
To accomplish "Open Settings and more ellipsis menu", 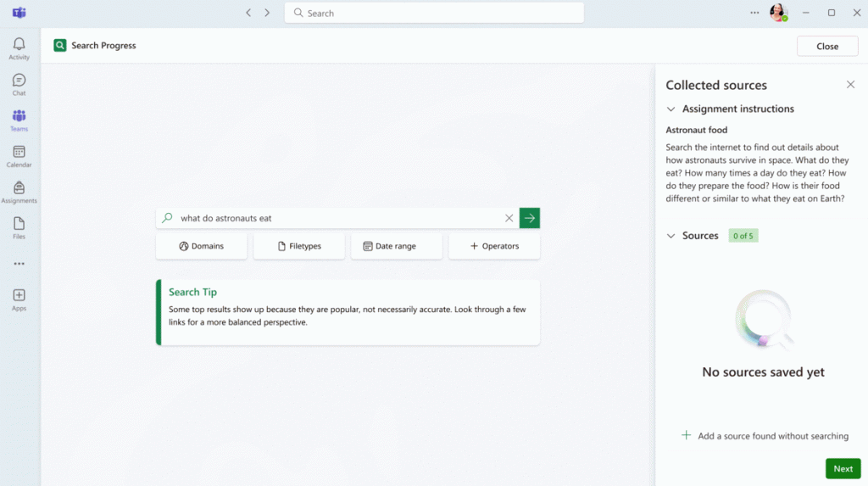I will point(754,13).
